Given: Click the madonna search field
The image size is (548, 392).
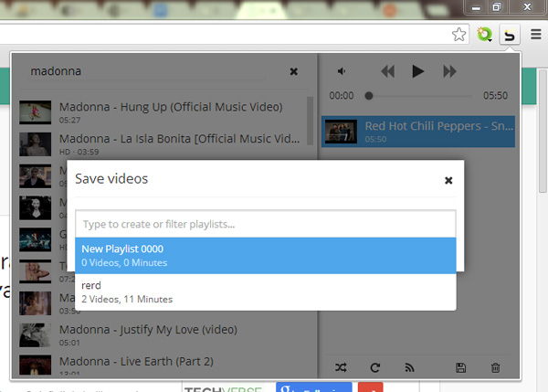Looking at the screenshot, I should tap(147, 71).
